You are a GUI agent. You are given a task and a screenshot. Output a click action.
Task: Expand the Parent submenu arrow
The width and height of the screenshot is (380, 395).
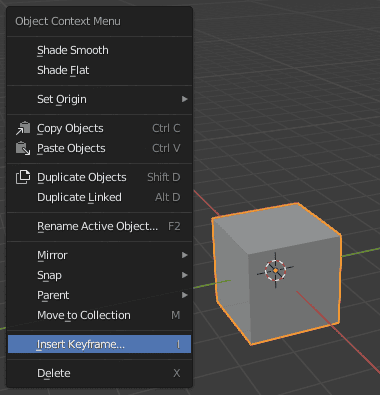coord(184,295)
